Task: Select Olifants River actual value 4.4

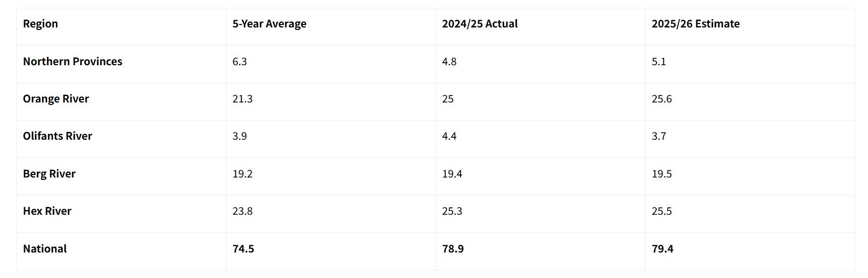Action: coord(449,136)
